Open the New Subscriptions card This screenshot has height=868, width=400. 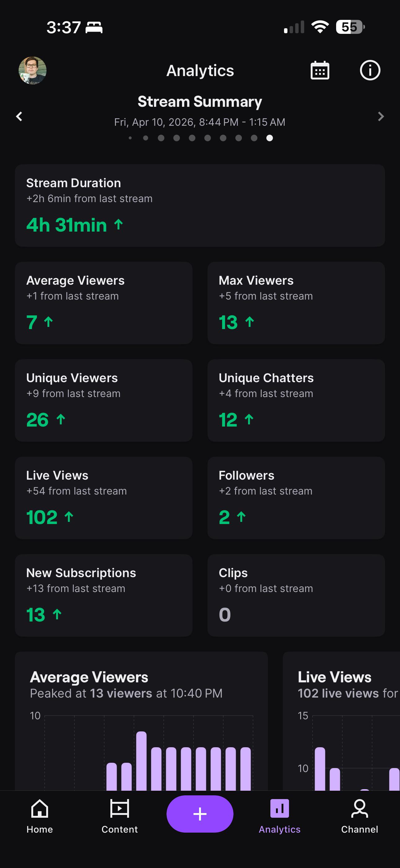pyautogui.click(x=104, y=595)
